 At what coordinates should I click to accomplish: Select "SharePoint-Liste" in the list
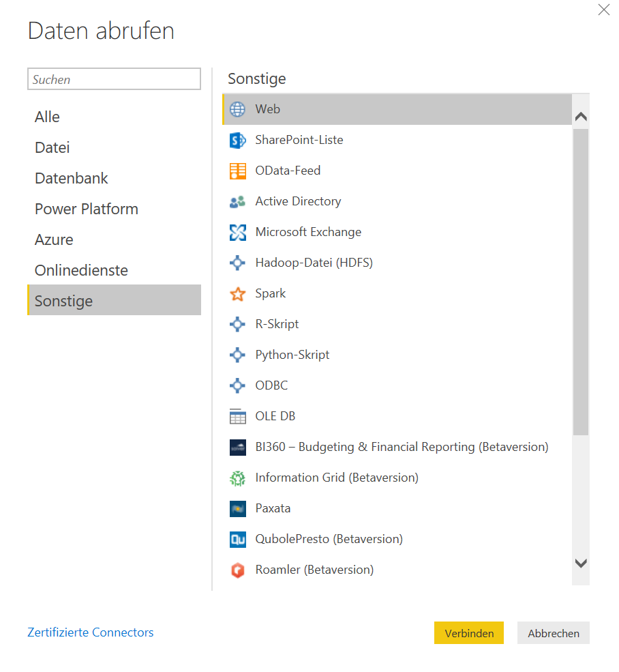click(x=299, y=140)
